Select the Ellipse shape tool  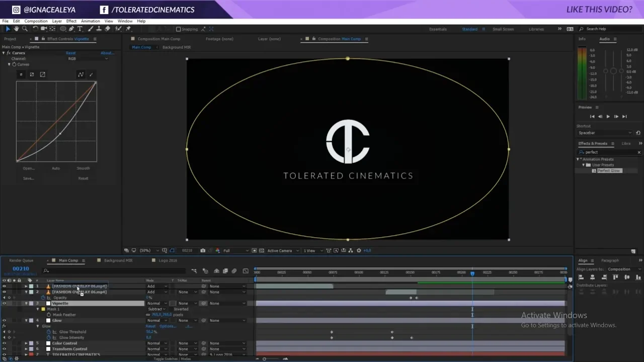[62, 29]
